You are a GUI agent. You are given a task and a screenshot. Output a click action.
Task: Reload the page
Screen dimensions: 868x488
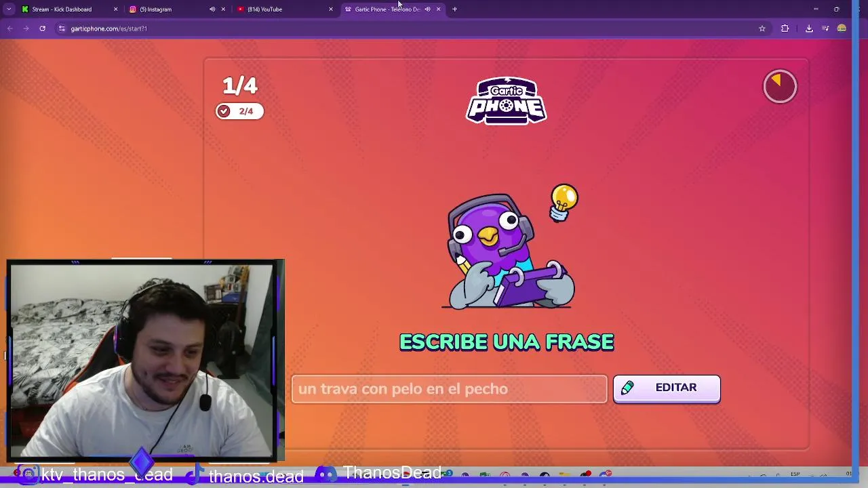coord(42,28)
